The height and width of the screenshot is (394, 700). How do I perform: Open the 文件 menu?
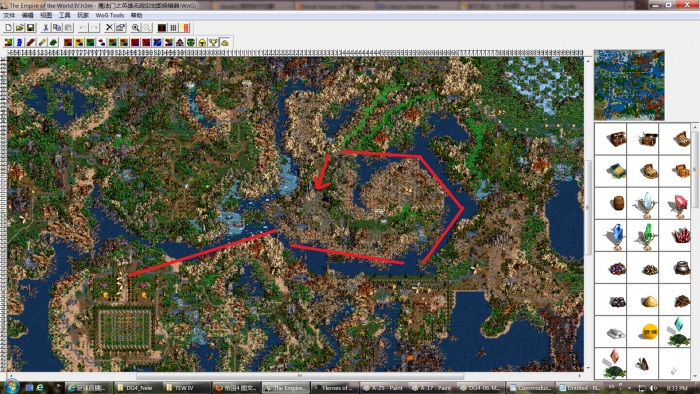(x=9, y=15)
